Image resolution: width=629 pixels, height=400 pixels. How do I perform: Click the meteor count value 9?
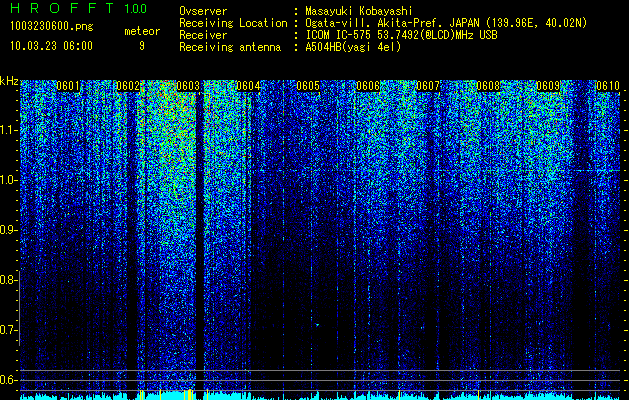pos(142,46)
